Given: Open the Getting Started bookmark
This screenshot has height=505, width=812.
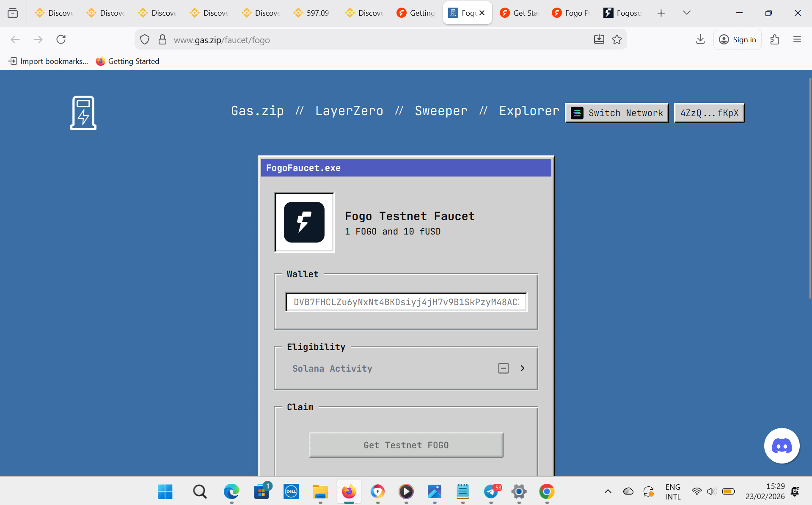Looking at the screenshot, I should tap(128, 61).
